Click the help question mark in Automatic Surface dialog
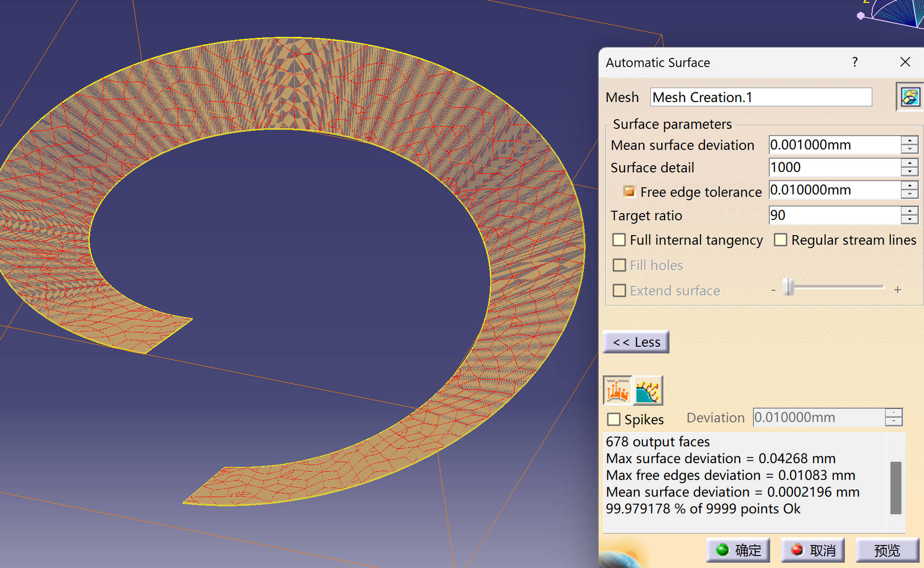The width and height of the screenshot is (924, 568). coord(855,62)
